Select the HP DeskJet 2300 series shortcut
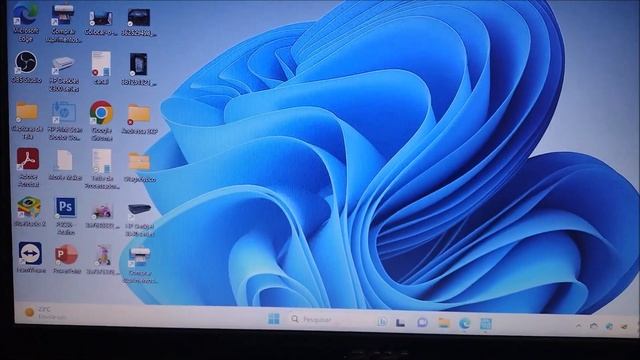Image resolution: width=640 pixels, height=360 pixels. pyautogui.click(x=63, y=73)
